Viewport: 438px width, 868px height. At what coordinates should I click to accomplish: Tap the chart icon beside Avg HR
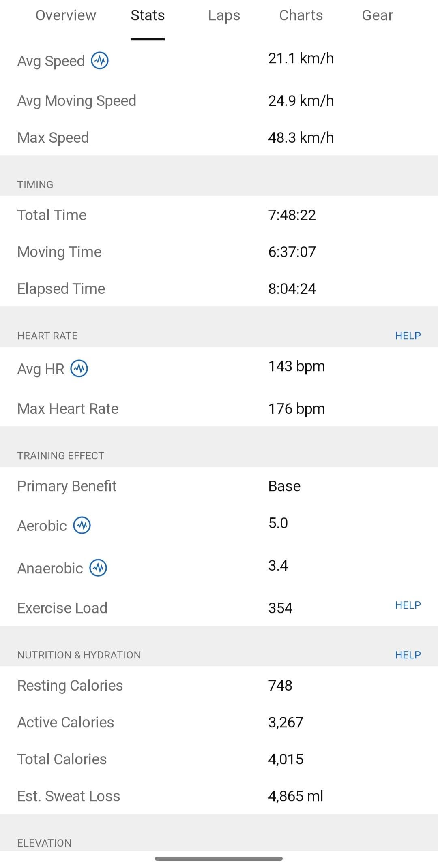click(79, 369)
